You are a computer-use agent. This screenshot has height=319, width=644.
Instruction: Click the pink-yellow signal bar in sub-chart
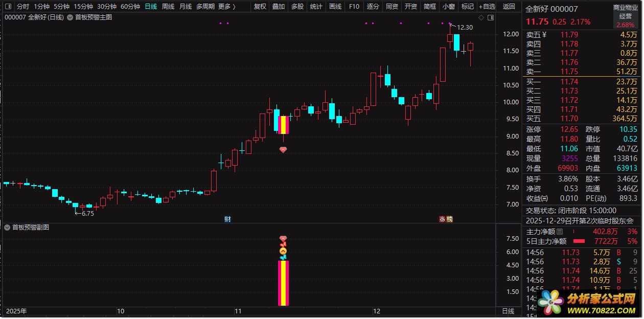point(283,283)
